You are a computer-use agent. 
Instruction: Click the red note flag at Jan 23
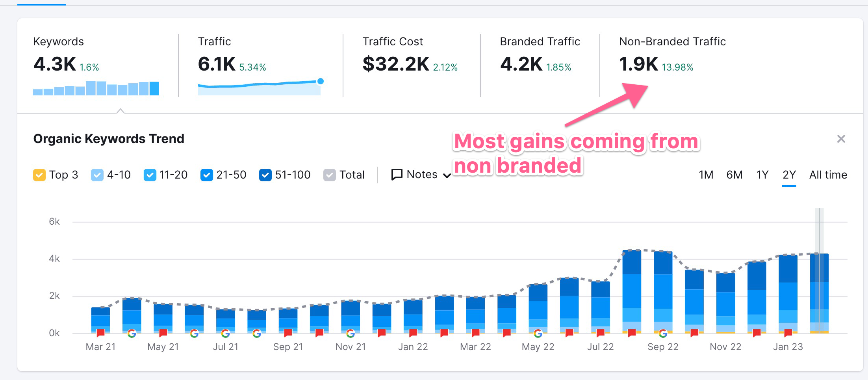[788, 333]
